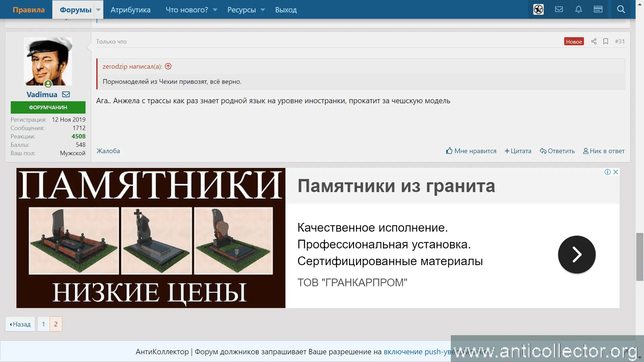The height and width of the screenshot is (362, 644).
Task: Share post #31 via the share icon
Action: (594, 41)
